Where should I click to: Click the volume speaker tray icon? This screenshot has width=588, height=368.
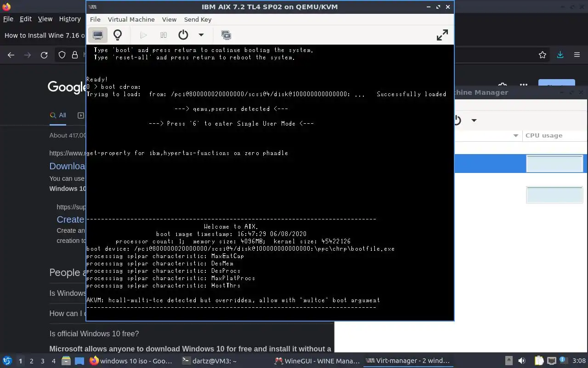click(522, 361)
